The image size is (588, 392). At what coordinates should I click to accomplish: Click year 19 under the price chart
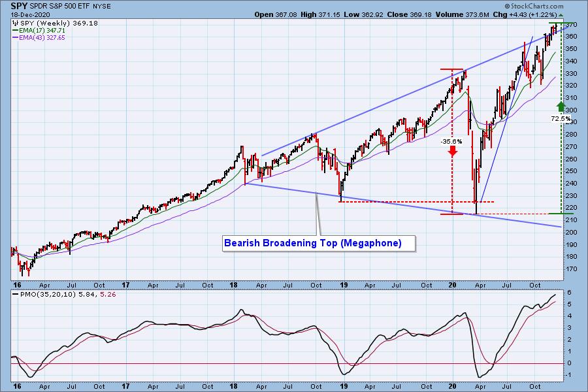[344, 285]
